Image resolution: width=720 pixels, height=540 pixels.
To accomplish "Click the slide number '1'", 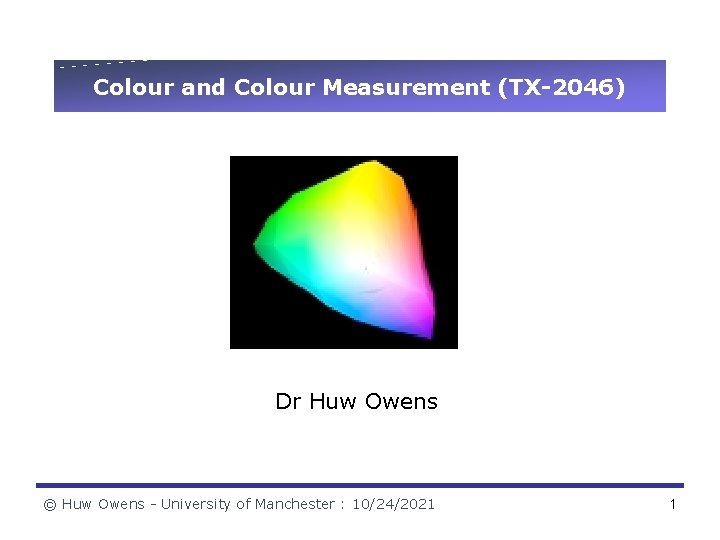I will (673, 504).
